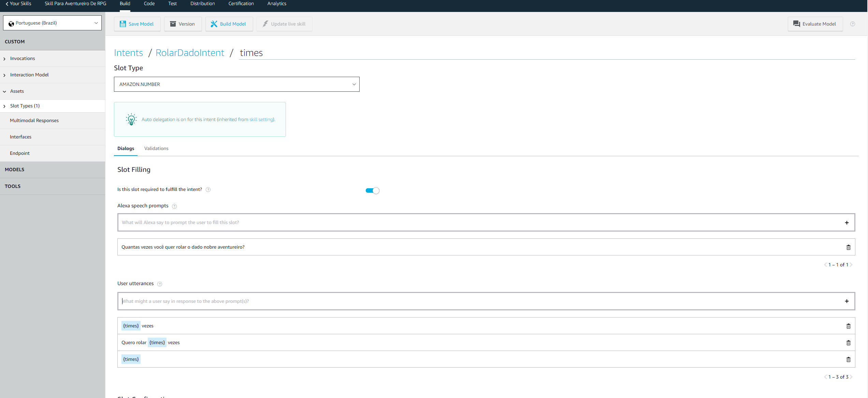Switch to the Validations tab
This screenshot has width=868, height=398.
(156, 148)
